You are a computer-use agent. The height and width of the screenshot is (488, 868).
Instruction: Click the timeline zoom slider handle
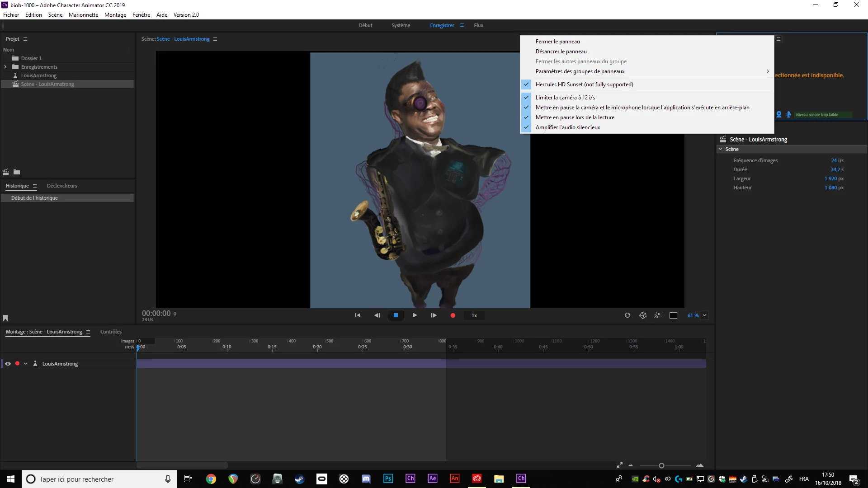[661, 466]
